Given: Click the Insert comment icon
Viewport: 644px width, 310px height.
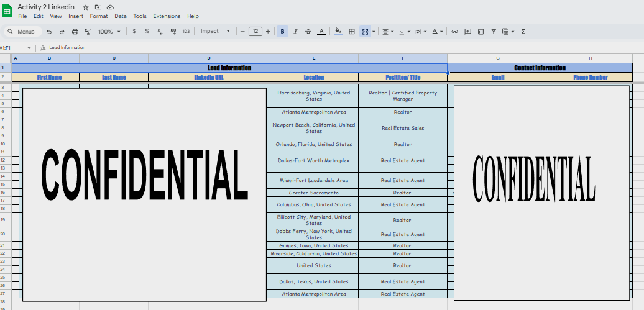Looking at the screenshot, I should coord(468,32).
